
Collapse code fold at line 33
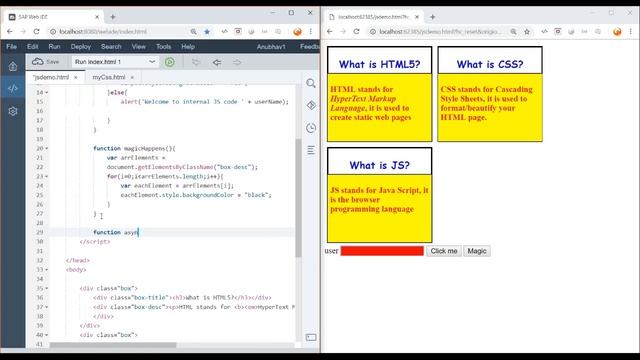47,270
